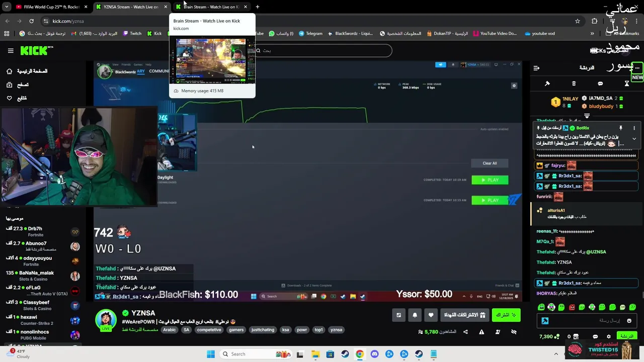Reload the page with the refresh button
Image resolution: width=644 pixels, height=362 pixels.
click(x=31, y=21)
